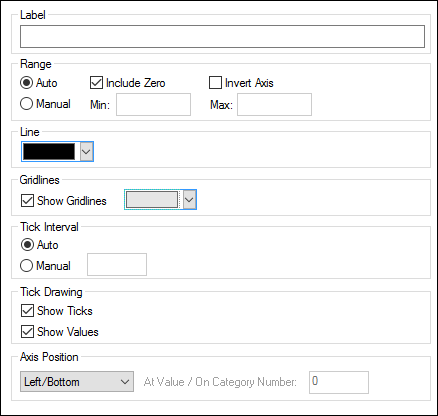This screenshot has width=438, height=416.
Task: Click the Max range input field
Action: [274, 105]
